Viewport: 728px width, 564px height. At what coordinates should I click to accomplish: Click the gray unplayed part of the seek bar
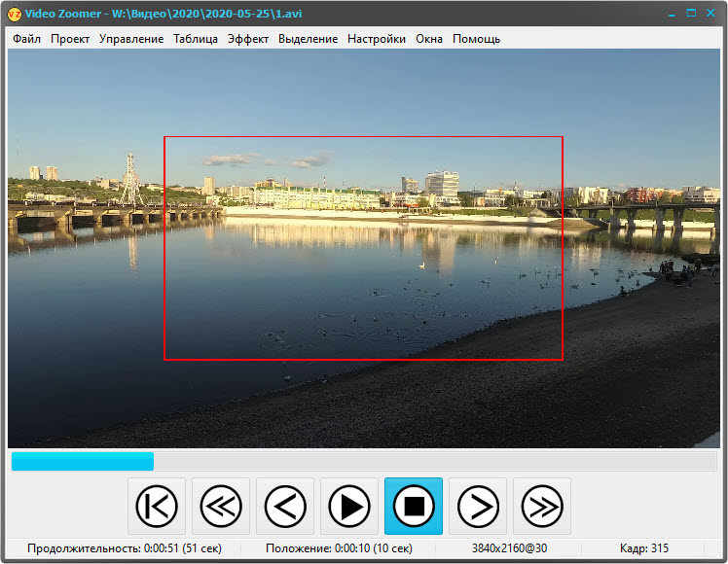(x=435, y=462)
